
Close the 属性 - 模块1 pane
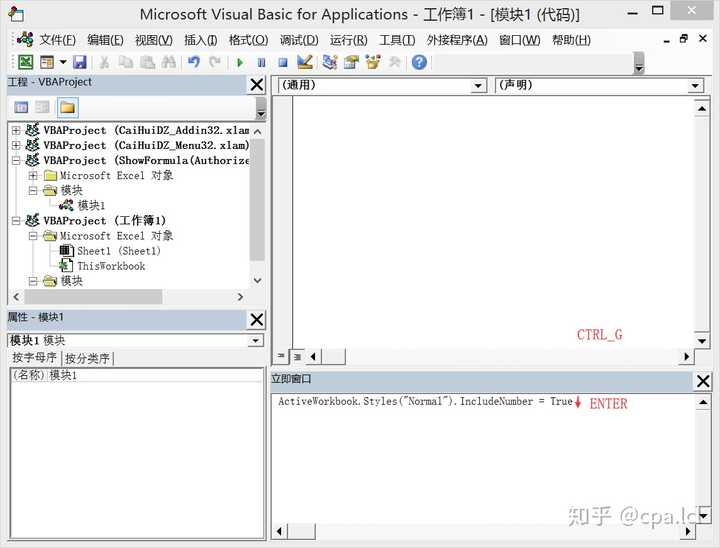(x=257, y=319)
